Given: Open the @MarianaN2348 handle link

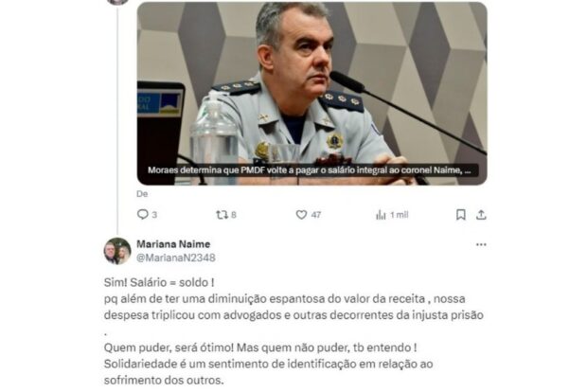Looking at the screenshot, I should point(176,258).
